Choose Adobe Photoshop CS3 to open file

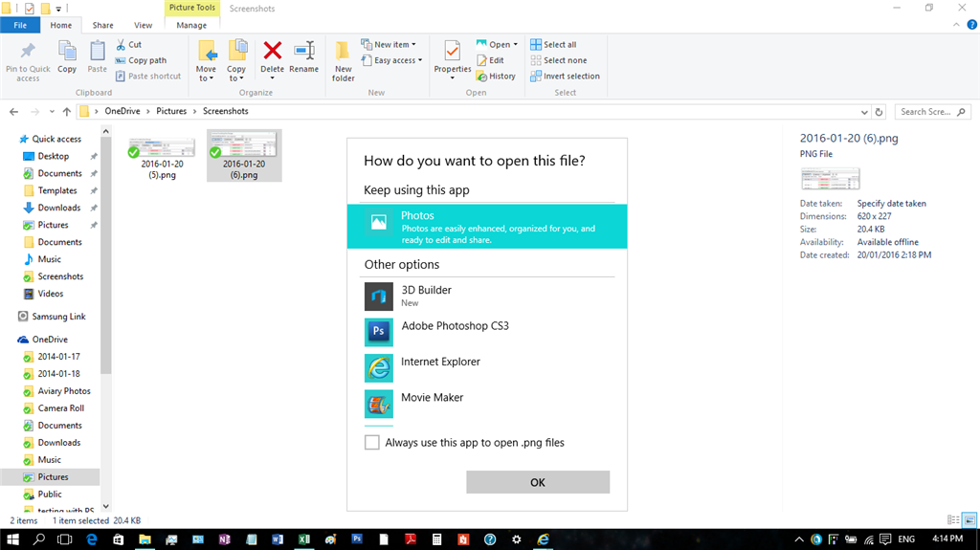point(487,332)
